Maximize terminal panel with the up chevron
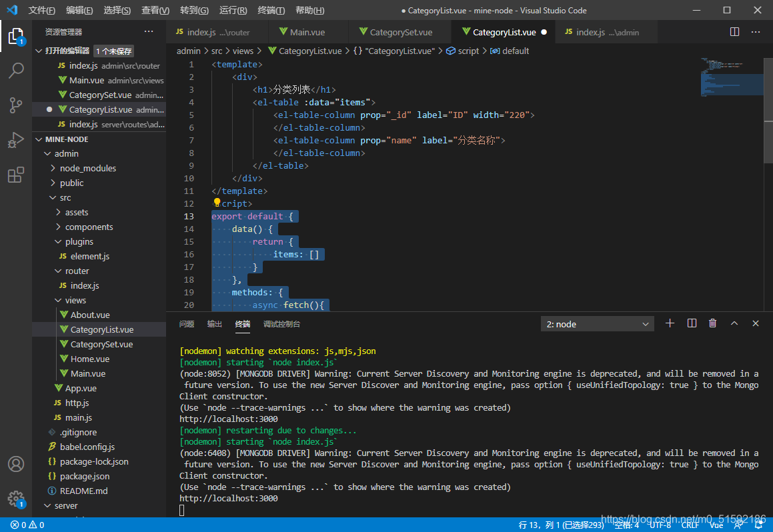The width and height of the screenshot is (773, 532). pos(734,323)
